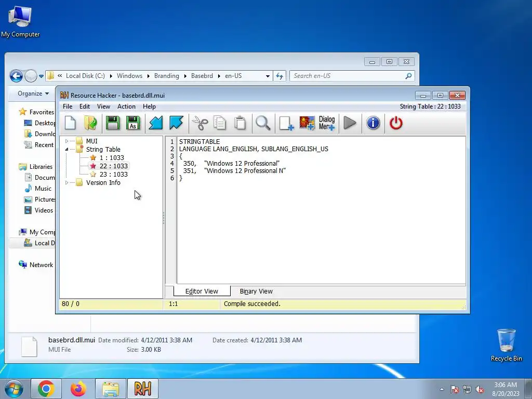
Task: Open a file with the folder toolbar icon
Action: (x=90, y=123)
